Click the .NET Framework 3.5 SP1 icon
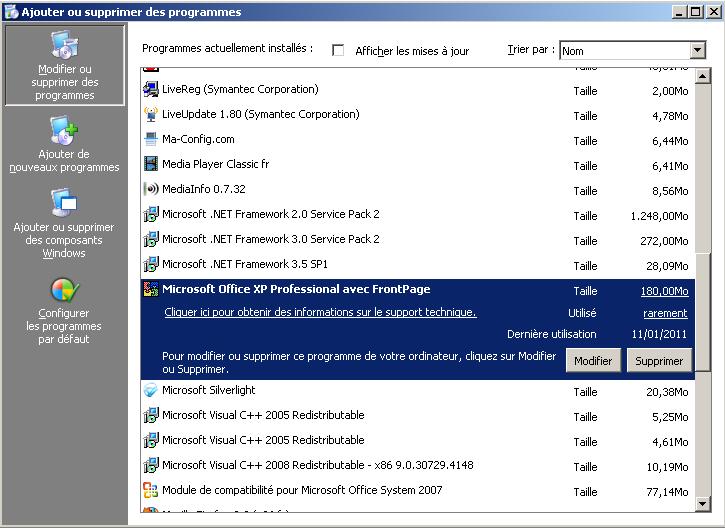725x528 pixels. click(x=151, y=264)
